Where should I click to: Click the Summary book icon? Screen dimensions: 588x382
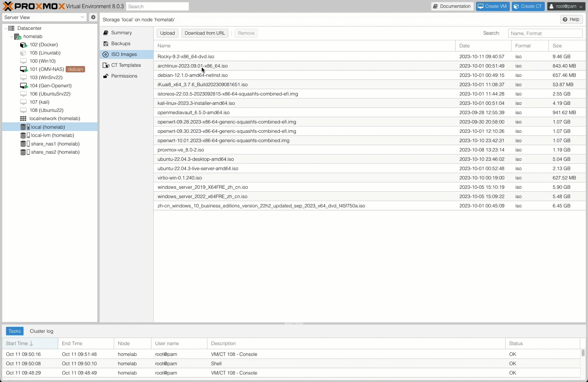pos(106,33)
